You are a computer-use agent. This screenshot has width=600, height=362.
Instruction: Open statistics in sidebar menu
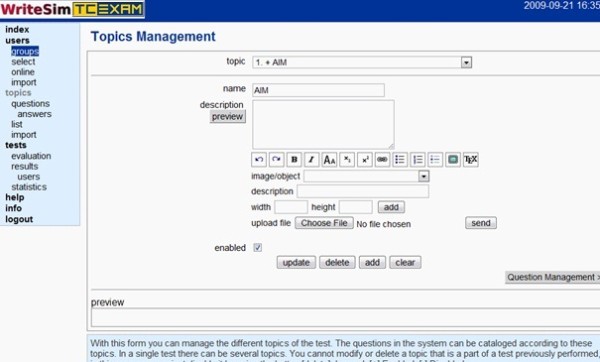click(29, 187)
